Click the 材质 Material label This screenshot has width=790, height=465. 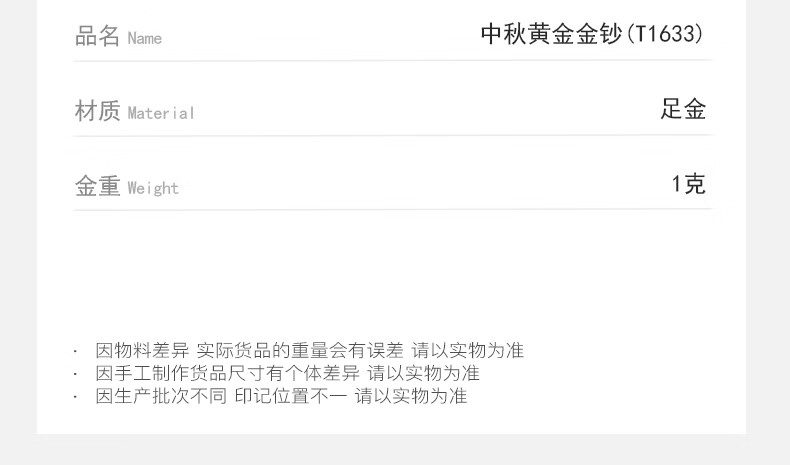pos(135,111)
